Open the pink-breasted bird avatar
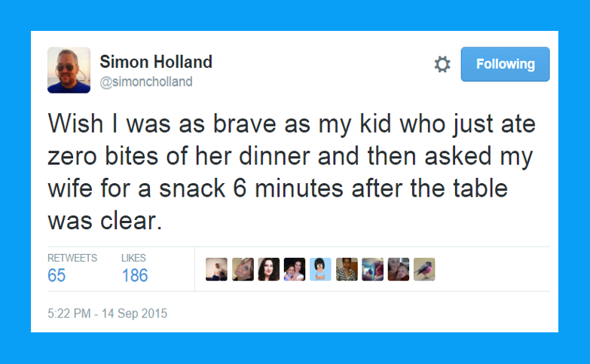 coord(424,269)
